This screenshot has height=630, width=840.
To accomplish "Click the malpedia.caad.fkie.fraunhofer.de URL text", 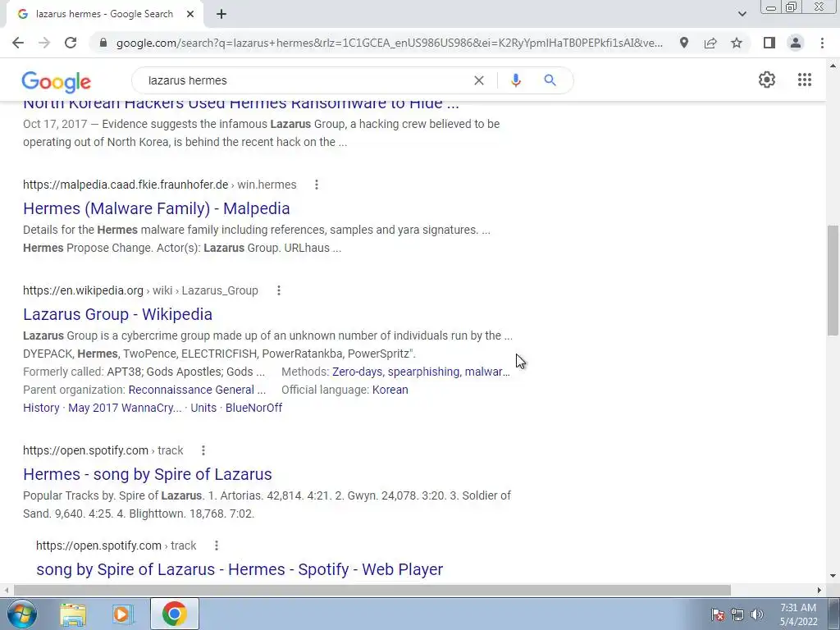I will [126, 185].
